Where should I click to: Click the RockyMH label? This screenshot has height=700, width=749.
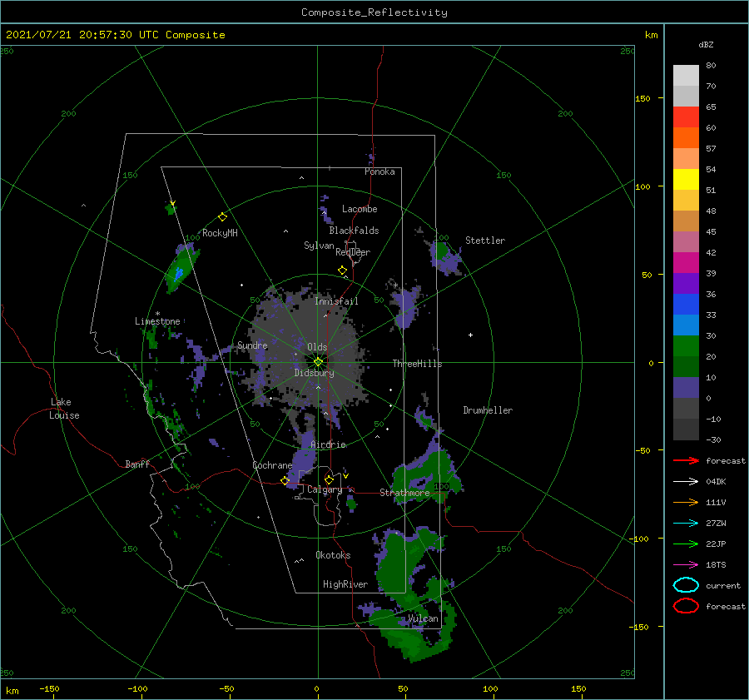point(220,233)
